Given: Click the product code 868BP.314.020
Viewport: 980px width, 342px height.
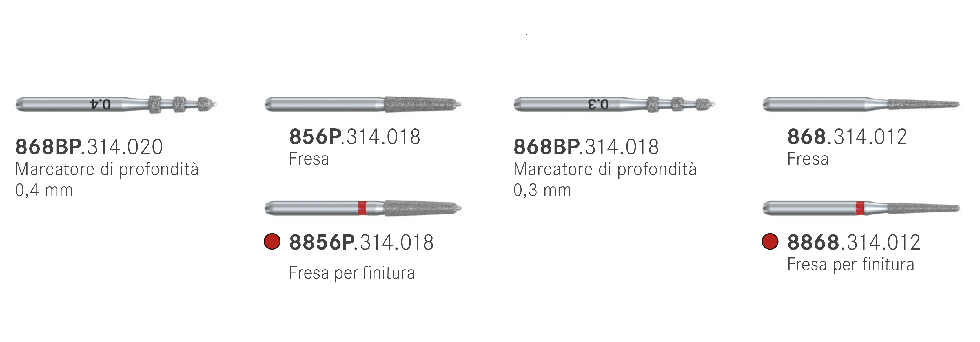Looking at the screenshot, I should coord(89,147).
